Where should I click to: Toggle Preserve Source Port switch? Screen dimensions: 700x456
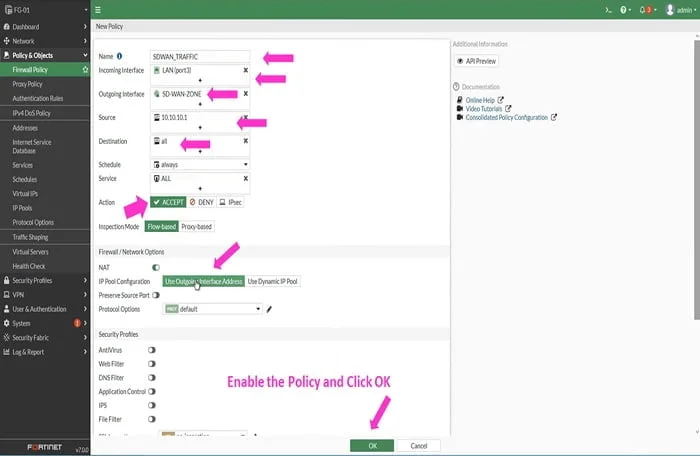pyautogui.click(x=156, y=295)
